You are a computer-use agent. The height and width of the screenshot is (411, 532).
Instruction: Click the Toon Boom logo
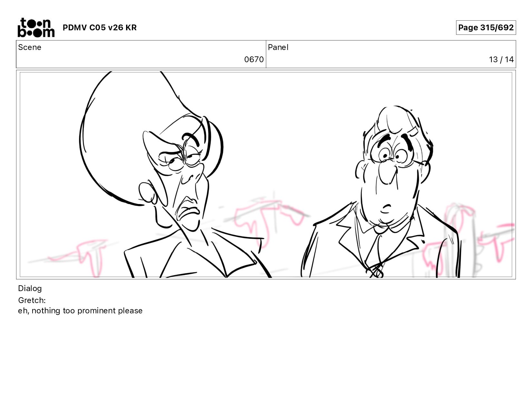(36, 27)
